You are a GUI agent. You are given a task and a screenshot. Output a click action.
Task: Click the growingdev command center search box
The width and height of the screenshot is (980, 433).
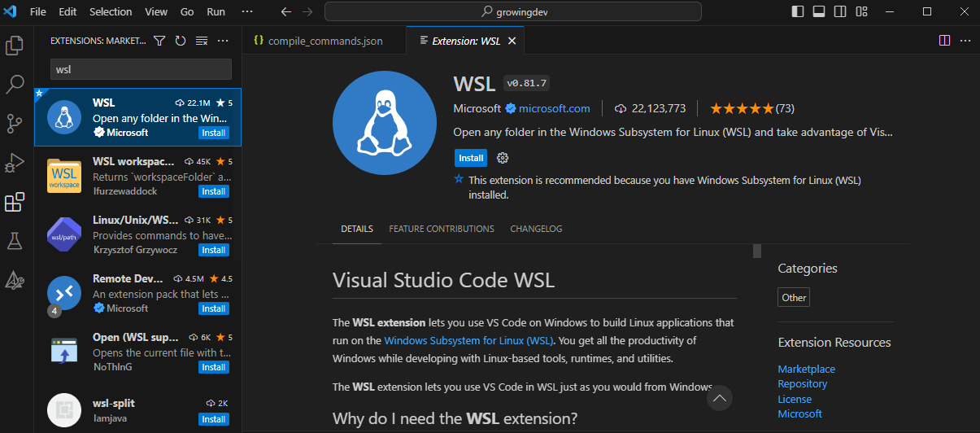512,11
